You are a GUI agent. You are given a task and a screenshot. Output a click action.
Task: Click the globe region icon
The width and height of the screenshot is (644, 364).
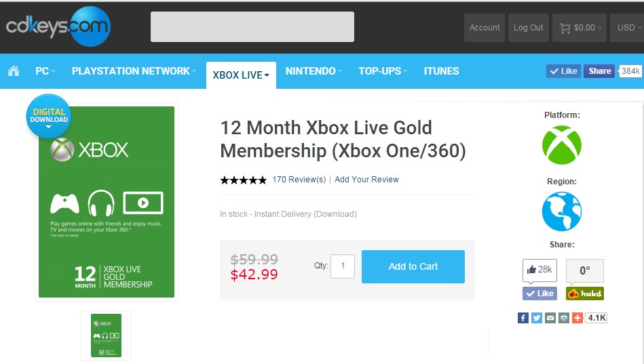562,211
